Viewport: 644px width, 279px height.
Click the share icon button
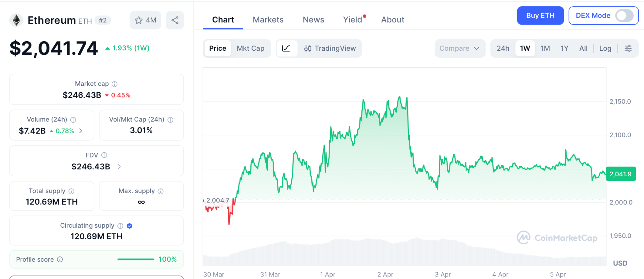coord(175,20)
